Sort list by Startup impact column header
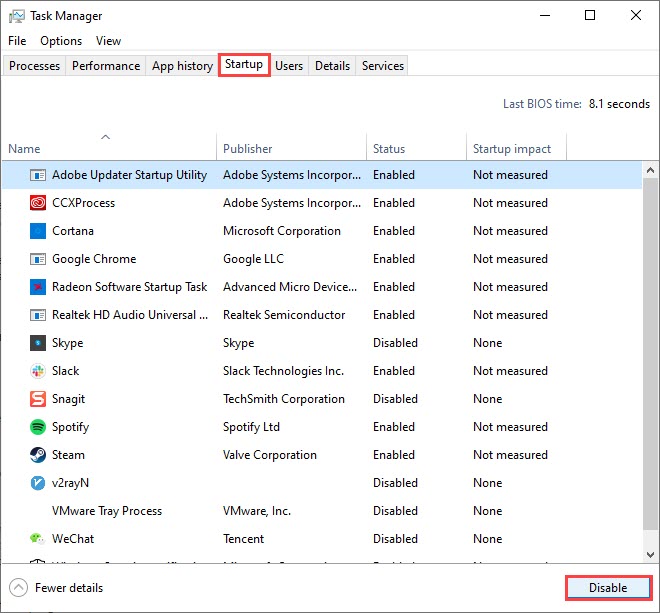660x613 pixels. pyautogui.click(x=516, y=147)
